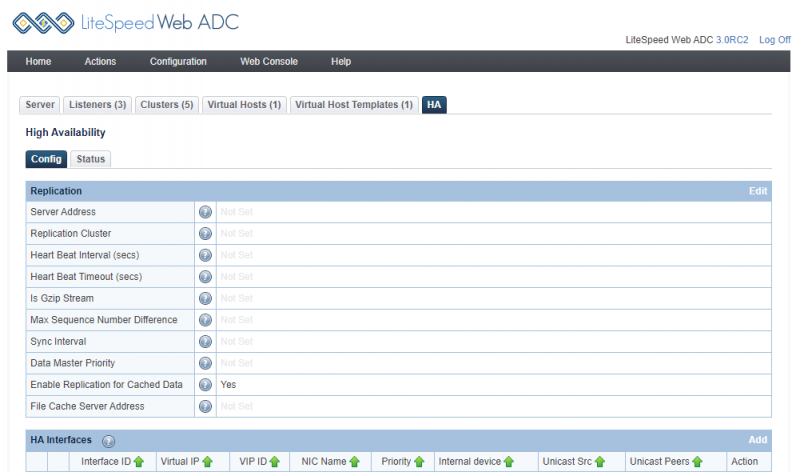Image resolution: width=800 pixels, height=472 pixels.
Task: Open help for Data Master Priority
Action: [206, 363]
